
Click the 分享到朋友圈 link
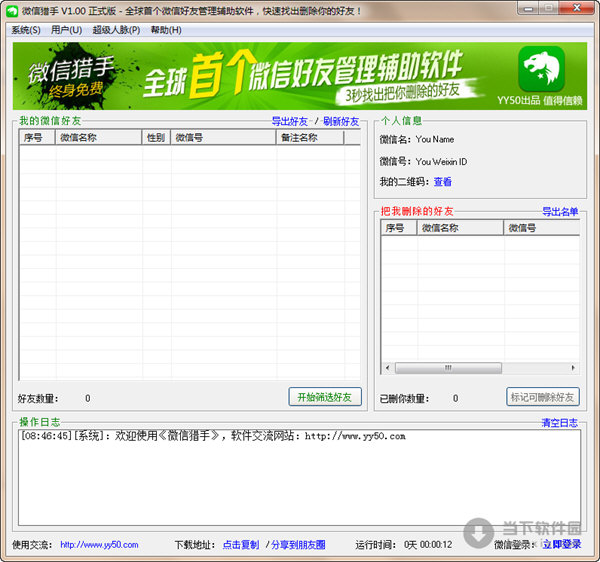point(298,544)
